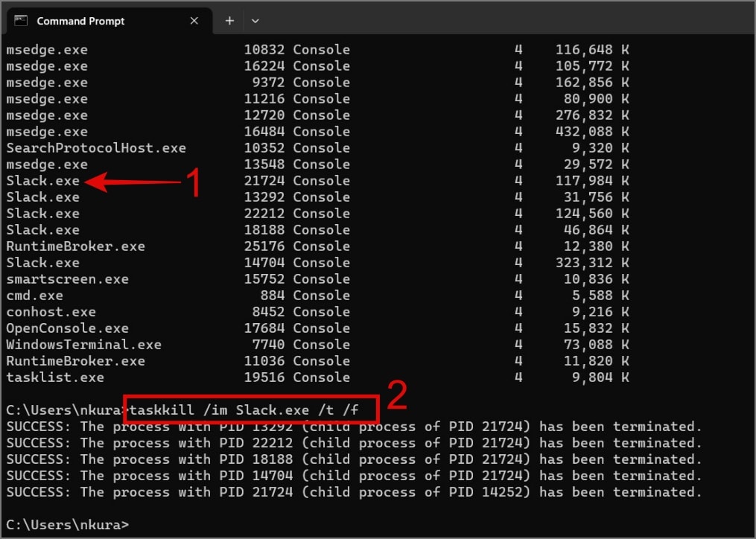Click PID 9372 of msedge.exe

[x=269, y=83]
